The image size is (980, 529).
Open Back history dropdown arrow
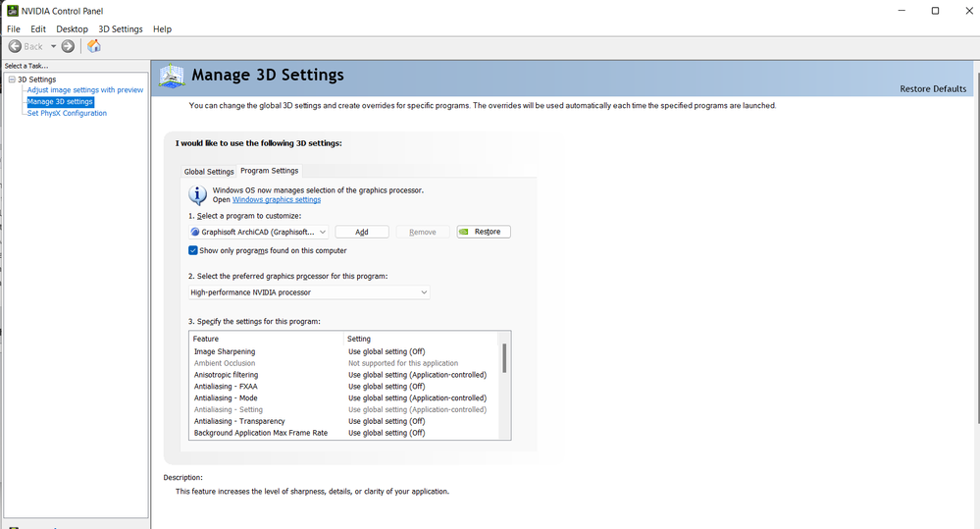pos(53,46)
